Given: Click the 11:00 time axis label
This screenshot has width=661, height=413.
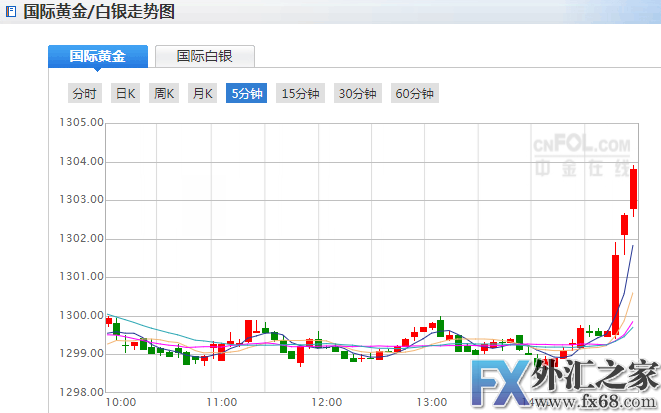Looking at the screenshot, I should click(222, 402).
